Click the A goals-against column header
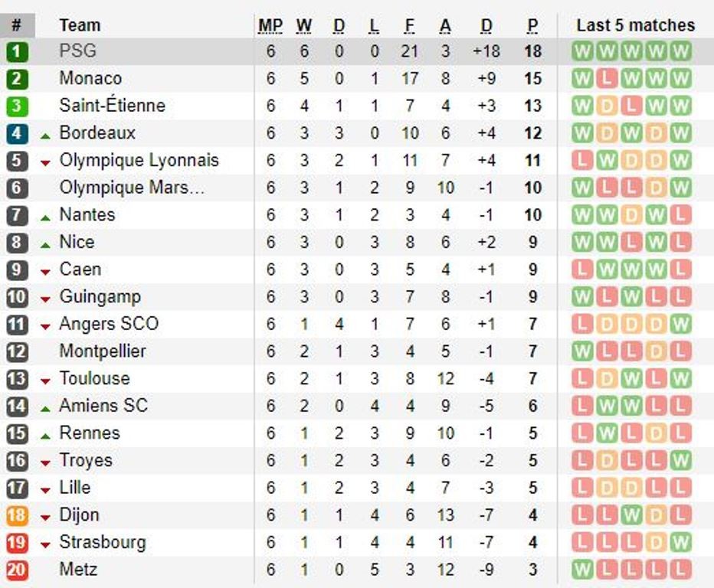Screen dimensions: 714x588 [x=445, y=25]
